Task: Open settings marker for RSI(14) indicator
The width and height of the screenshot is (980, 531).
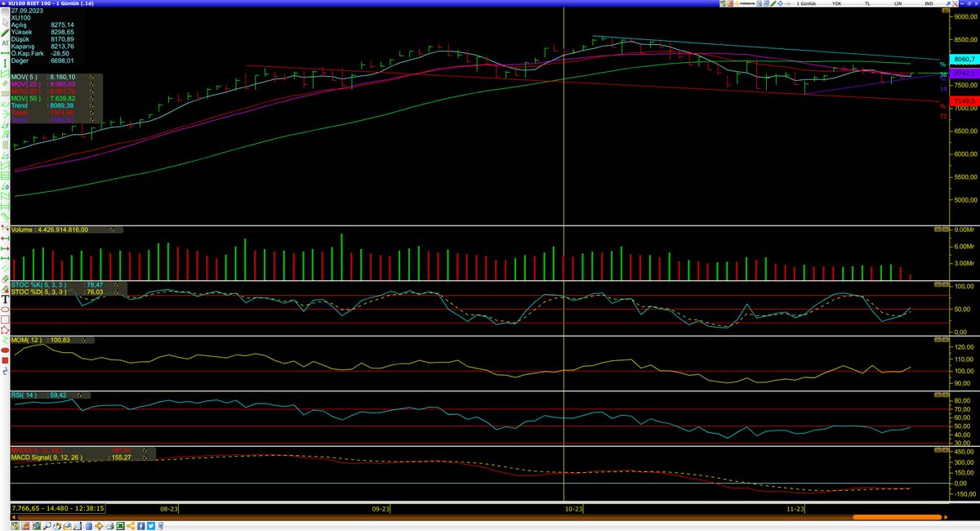Action: point(80,395)
